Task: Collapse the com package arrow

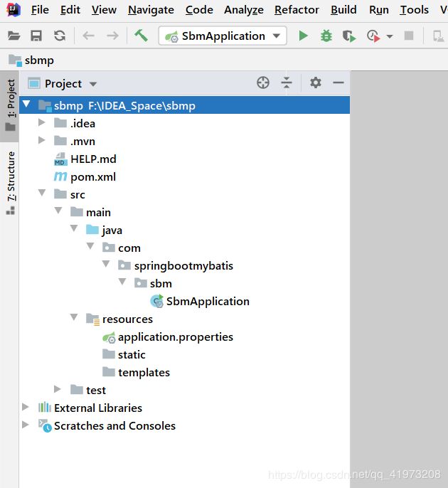Action: [x=90, y=246]
